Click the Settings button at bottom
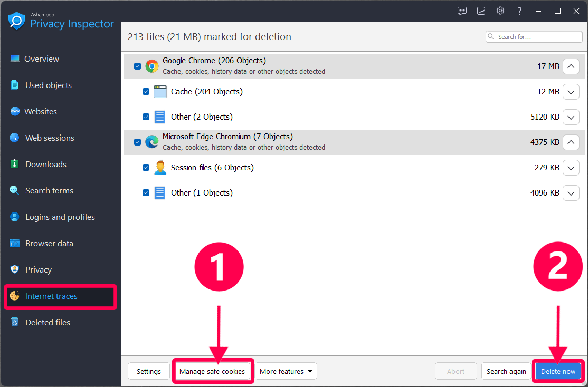Screen dimensions: 588x387 point(149,371)
